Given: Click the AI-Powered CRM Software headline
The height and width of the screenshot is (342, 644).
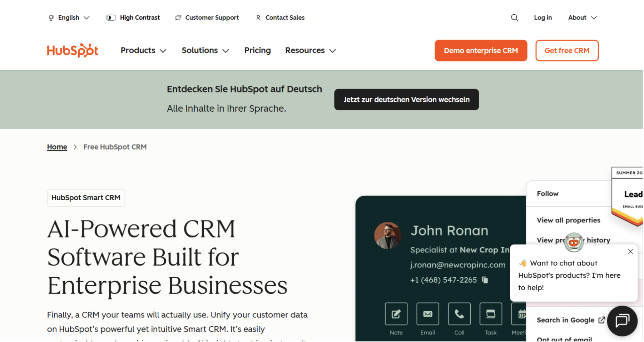Looking at the screenshot, I should tap(167, 257).
